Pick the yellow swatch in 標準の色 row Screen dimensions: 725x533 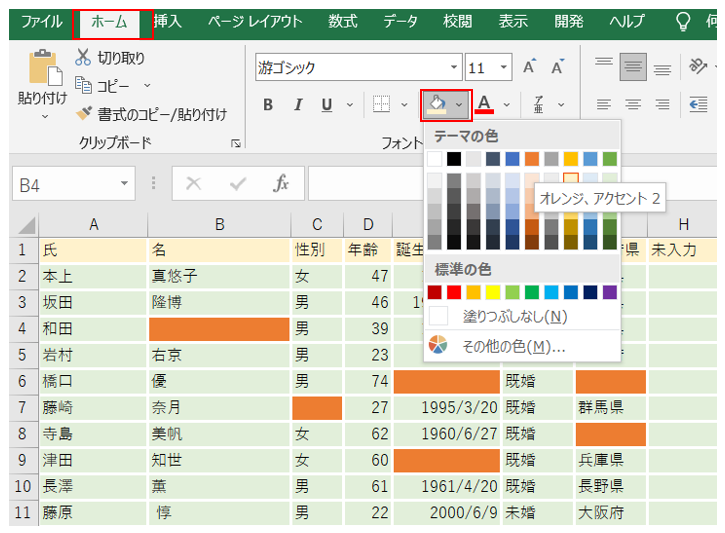(492, 292)
